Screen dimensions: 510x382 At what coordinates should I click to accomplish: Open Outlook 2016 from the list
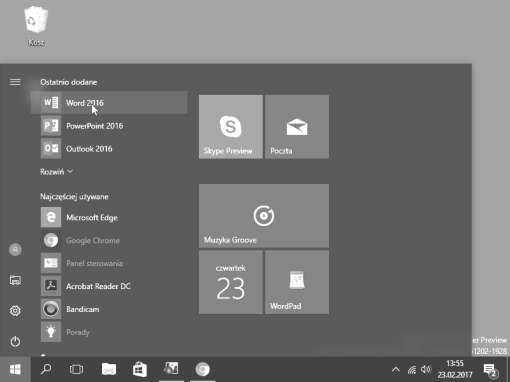pyautogui.click(x=109, y=149)
